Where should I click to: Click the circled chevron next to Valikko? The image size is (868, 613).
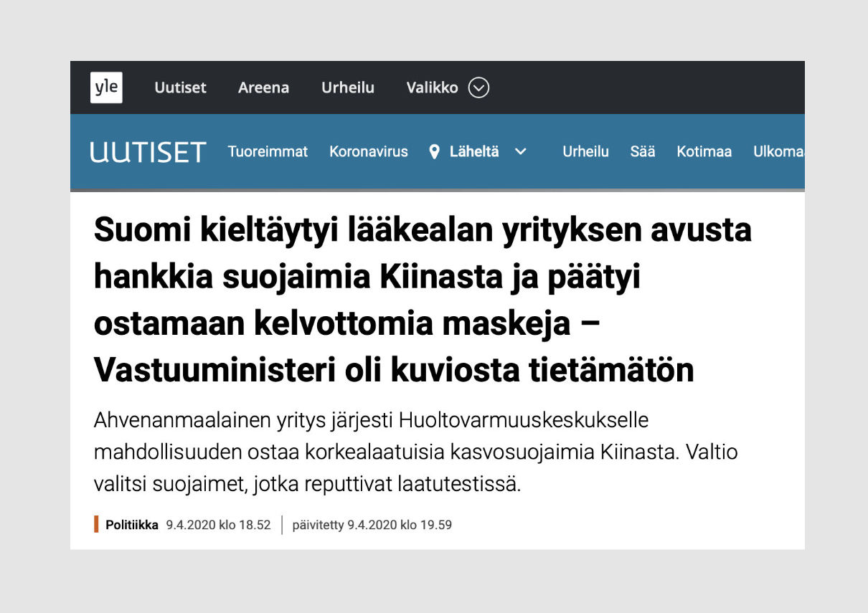(478, 87)
